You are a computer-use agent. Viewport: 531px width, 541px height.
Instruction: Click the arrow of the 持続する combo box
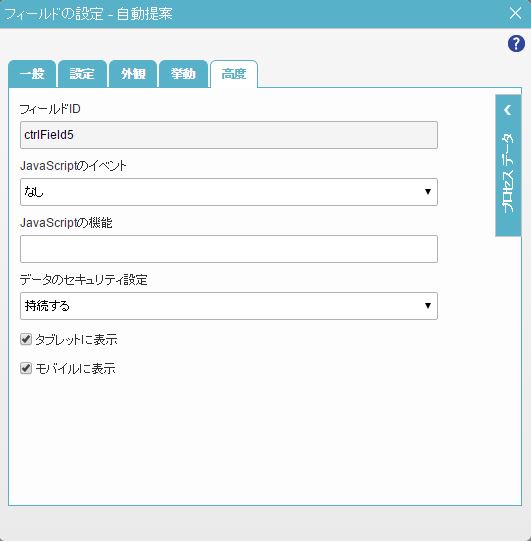[x=428, y=306]
